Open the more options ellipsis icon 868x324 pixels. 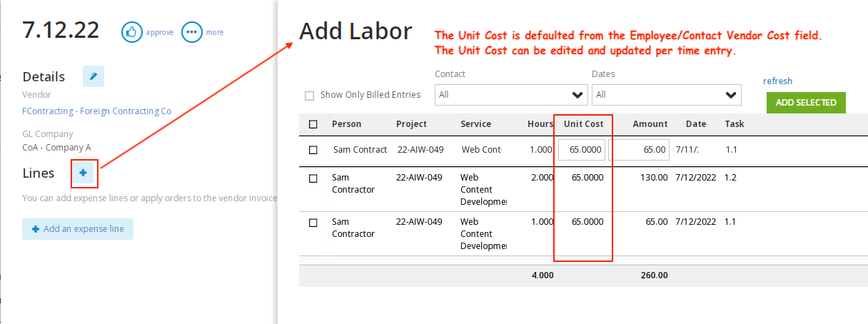(x=191, y=32)
